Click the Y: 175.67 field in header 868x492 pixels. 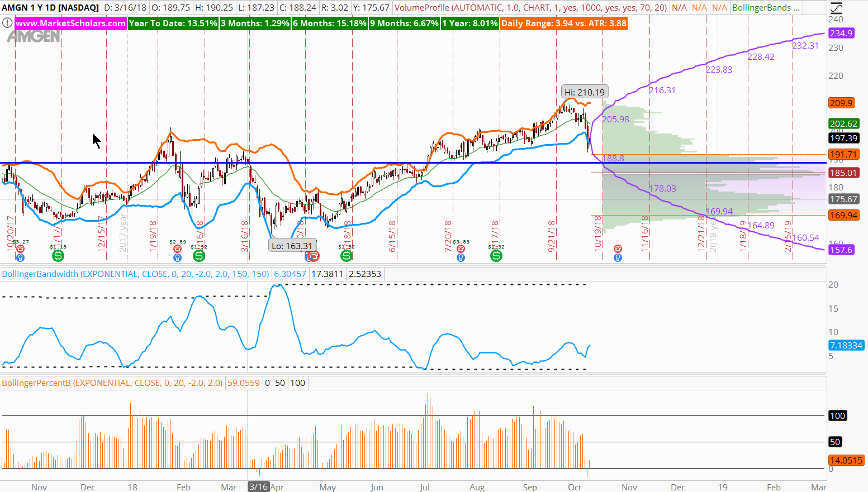pos(371,8)
